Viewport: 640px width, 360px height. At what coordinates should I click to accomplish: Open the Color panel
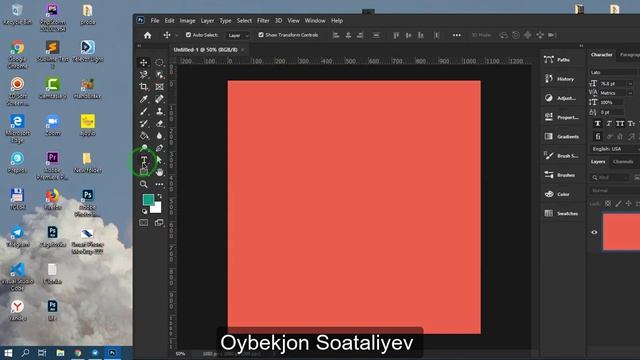point(562,194)
